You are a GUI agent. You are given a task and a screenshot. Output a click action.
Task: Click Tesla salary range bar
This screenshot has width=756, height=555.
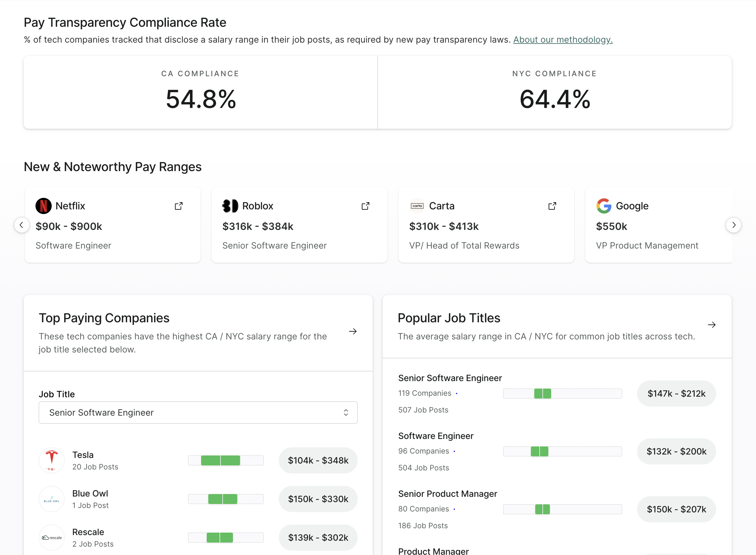[x=226, y=460]
